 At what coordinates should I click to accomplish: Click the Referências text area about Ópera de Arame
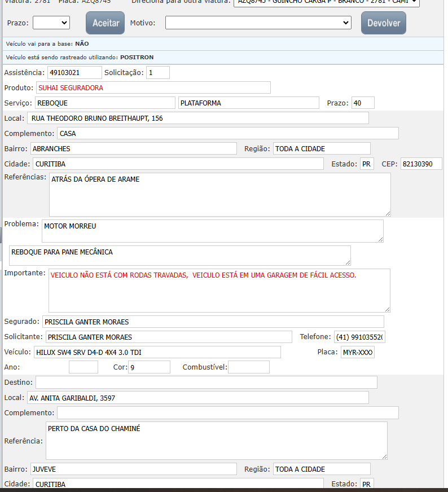click(x=219, y=195)
